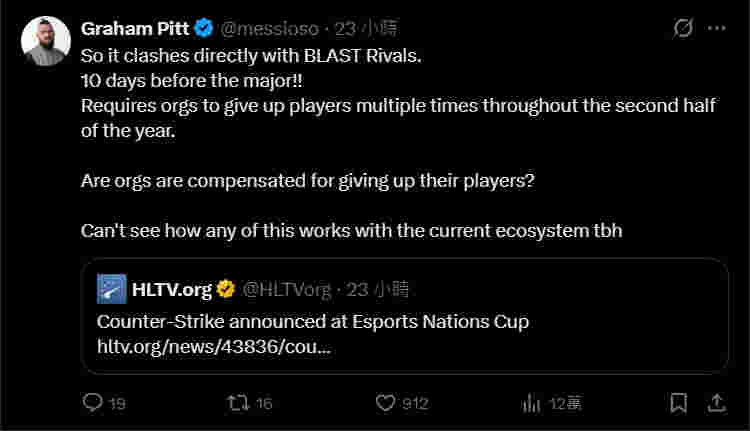Image resolution: width=750 pixels, height=431 pixels.
Task: Repost this tweet via retweet icon
Action: click(239, 403)
